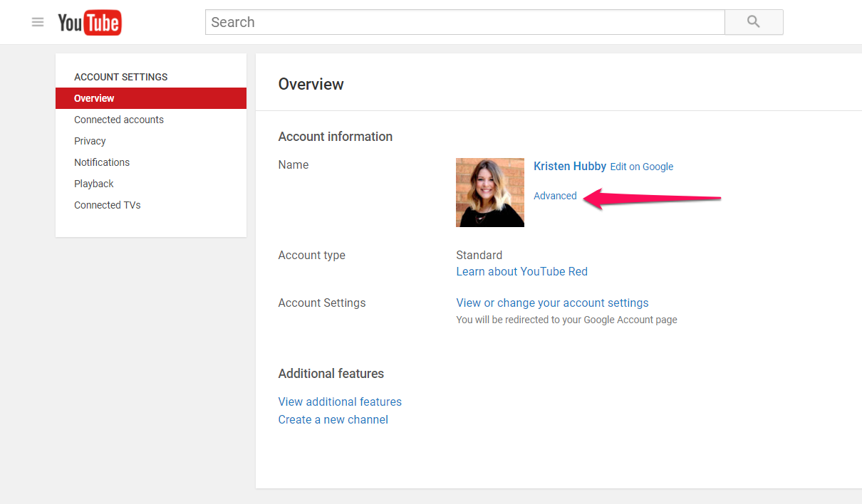The width and height of the screenshot is (862, 504).
Task: Open Playback settings
Action: tap(94, 184)
